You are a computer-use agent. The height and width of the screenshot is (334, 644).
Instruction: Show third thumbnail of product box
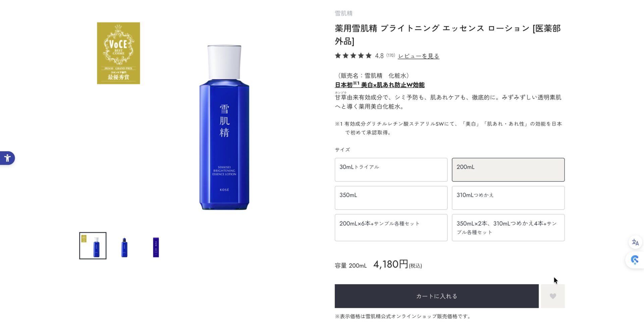point(156,247)
